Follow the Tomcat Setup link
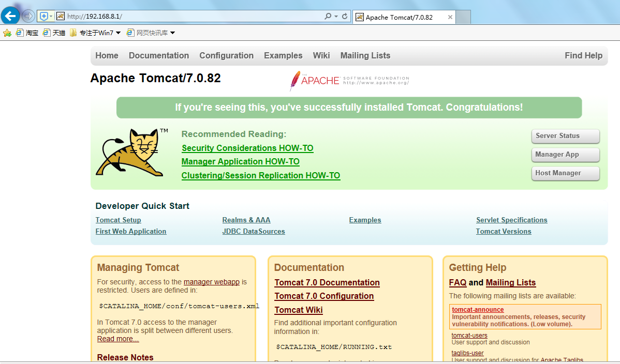Image resolution: width=620 pixels, height=364 pixels. coord(118,220)
